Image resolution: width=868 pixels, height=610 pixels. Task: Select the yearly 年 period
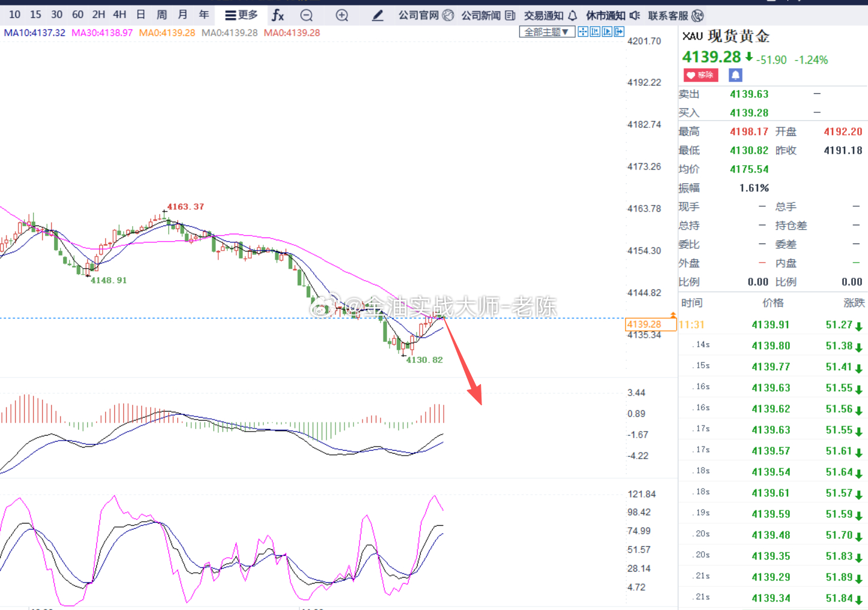tap(204, 14)
